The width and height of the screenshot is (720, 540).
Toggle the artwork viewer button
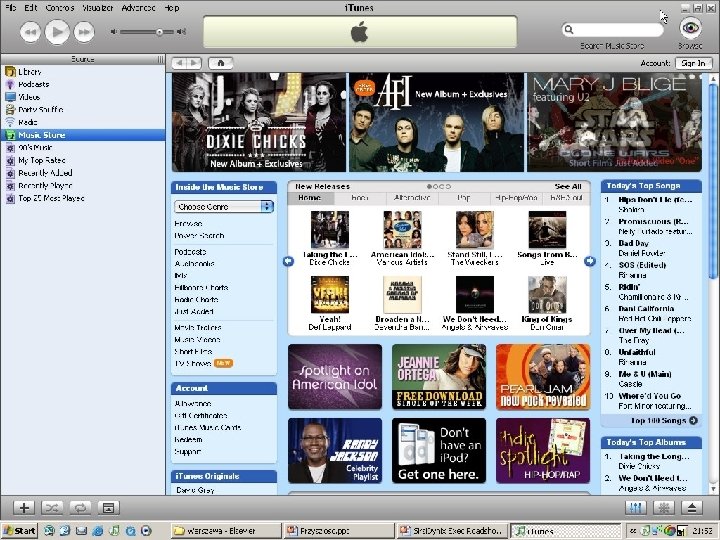(108, 507)
